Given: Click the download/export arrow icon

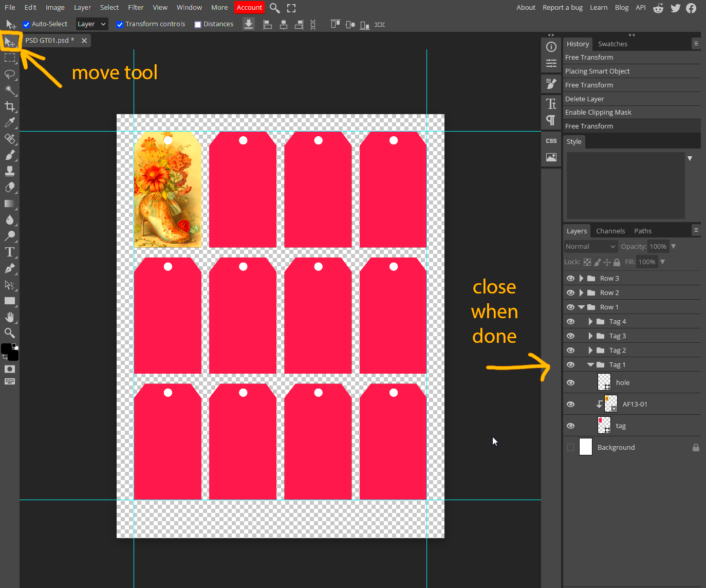Looking at the screenshot, I should tap(249, 24).
